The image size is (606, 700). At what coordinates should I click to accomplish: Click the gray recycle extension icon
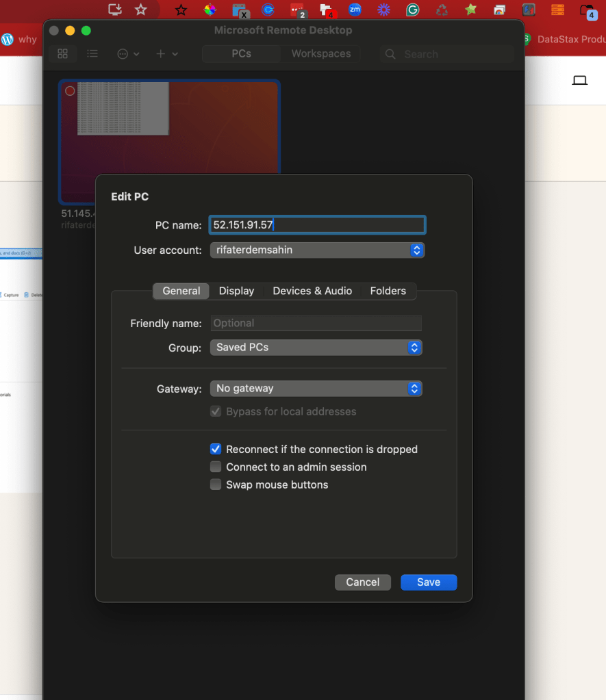(442, 10)
